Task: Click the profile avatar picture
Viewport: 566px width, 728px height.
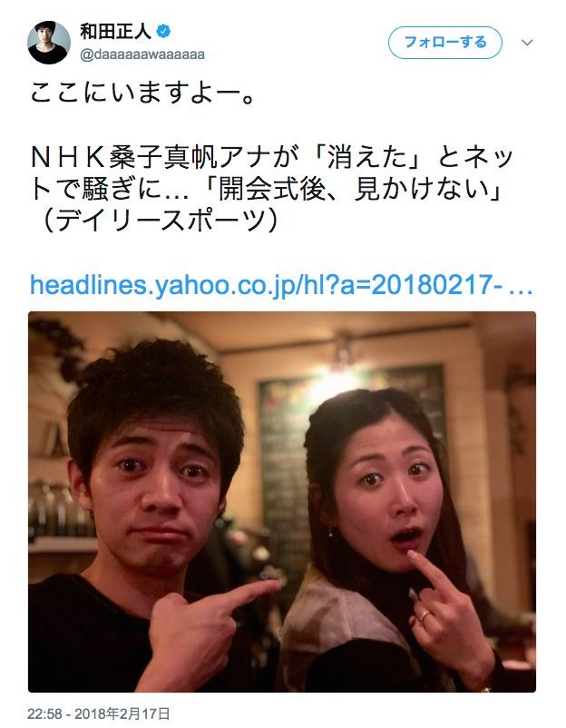Action: point(49,43)
